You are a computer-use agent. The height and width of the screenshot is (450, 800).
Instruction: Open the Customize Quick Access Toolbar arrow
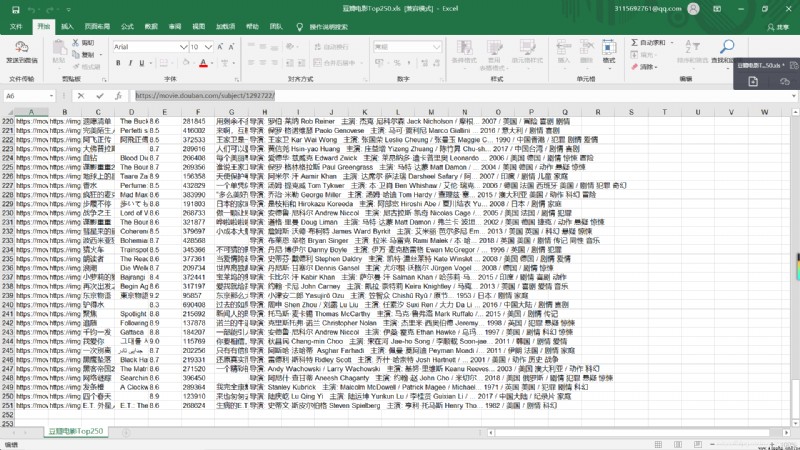click(68, 10)
